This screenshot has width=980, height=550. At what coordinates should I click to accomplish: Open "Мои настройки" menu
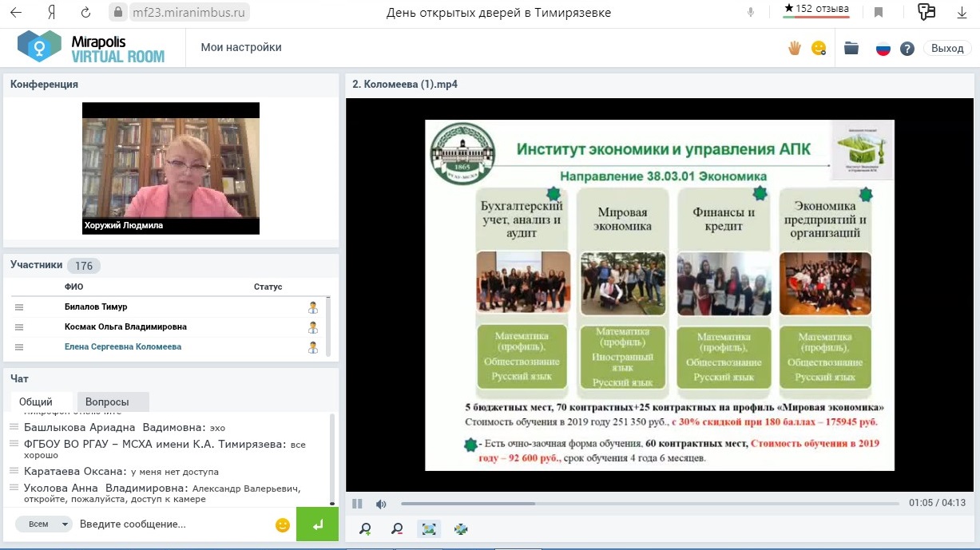point(241,47)
